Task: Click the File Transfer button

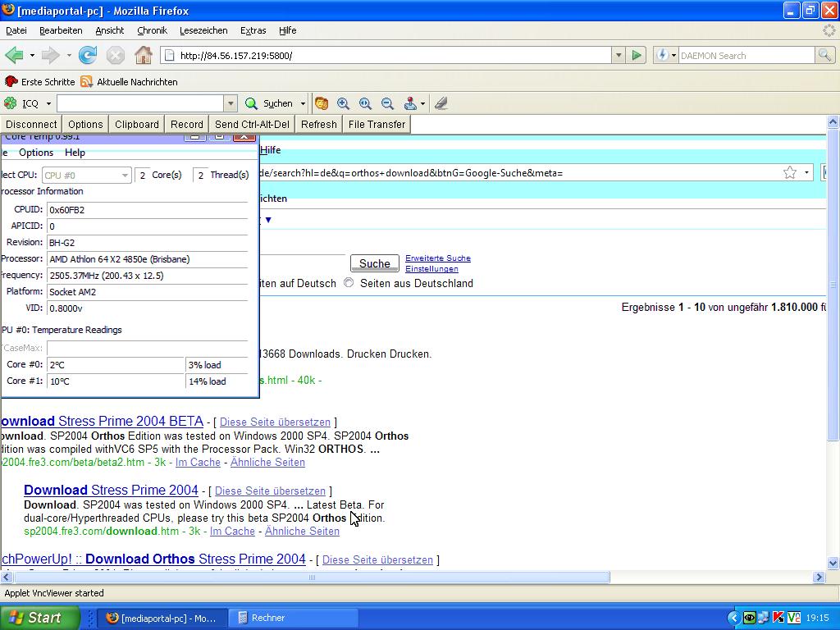Action: (377, 124)
